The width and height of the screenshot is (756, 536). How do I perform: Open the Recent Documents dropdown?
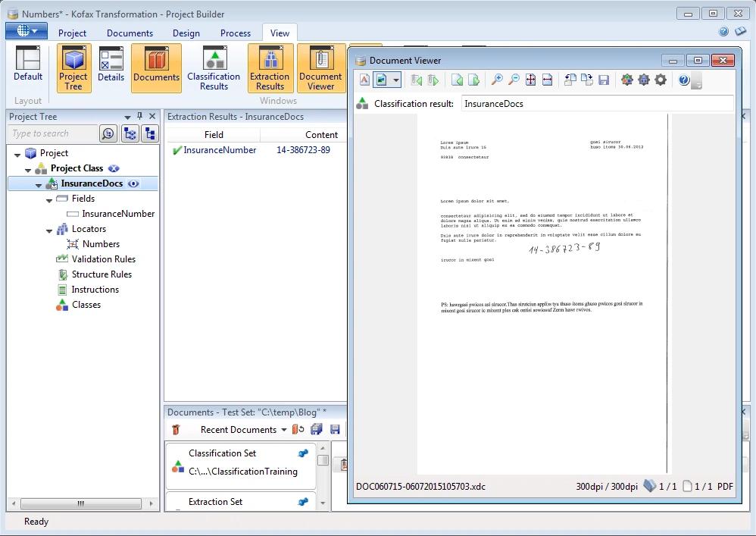click(283, 430)
